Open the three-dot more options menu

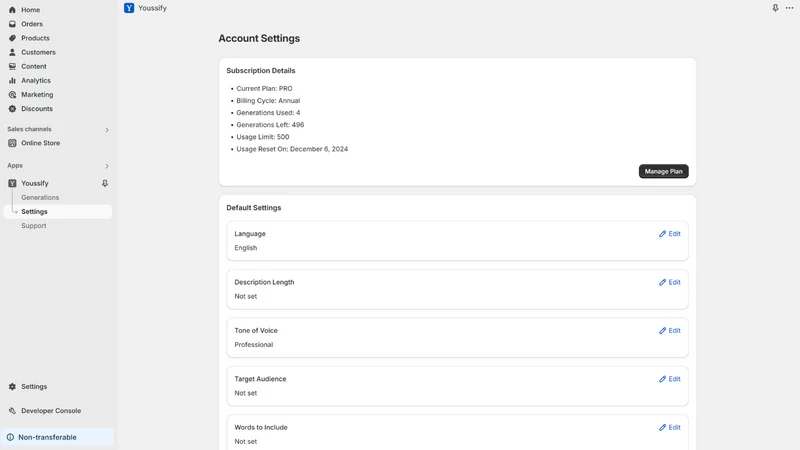[x=789, y=8]
